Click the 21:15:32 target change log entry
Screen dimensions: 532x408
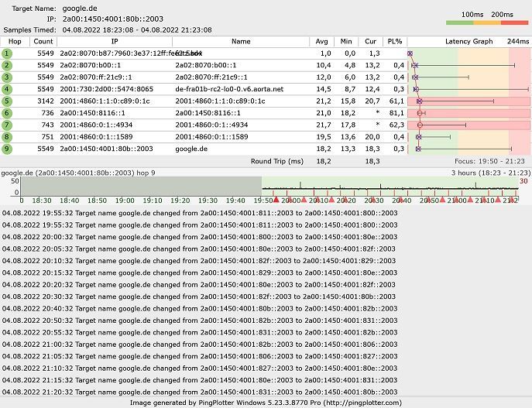(x=200, y=380)
